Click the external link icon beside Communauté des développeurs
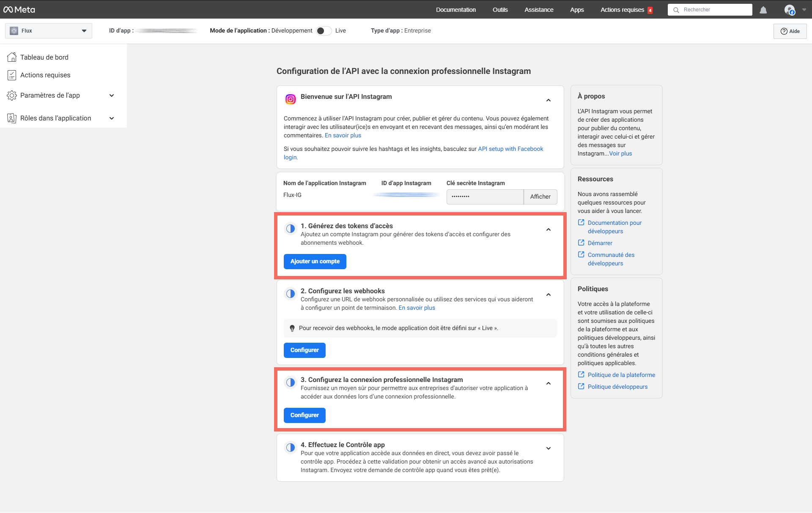The height and width of the screenshot is (513, 812). coord(581,254)
